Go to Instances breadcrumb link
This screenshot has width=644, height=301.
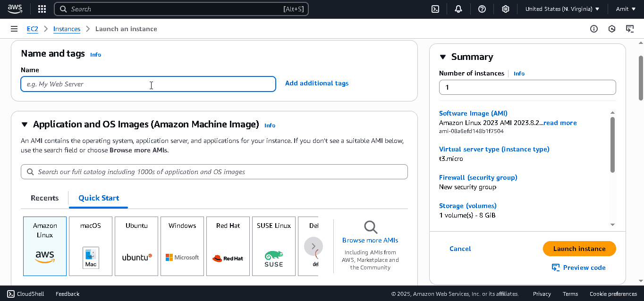coord(67,29)
